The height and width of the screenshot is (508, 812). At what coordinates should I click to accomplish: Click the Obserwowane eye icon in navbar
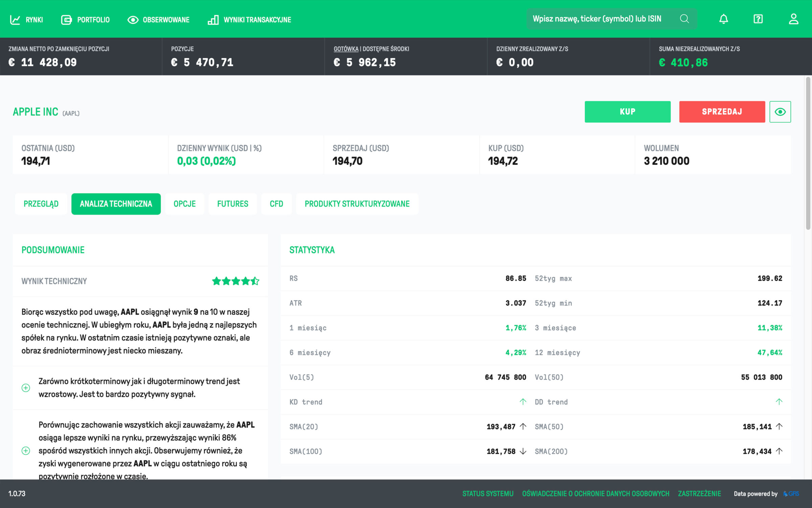click(133, 20)
